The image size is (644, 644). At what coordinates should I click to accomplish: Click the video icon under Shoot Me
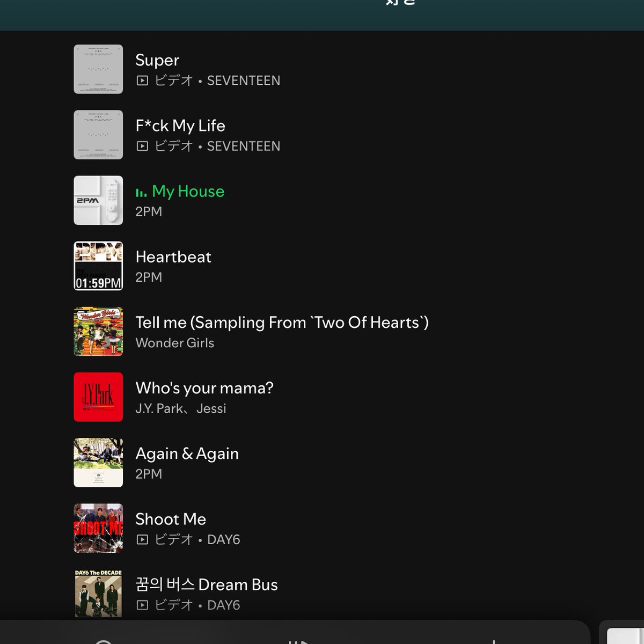(142, 539)
